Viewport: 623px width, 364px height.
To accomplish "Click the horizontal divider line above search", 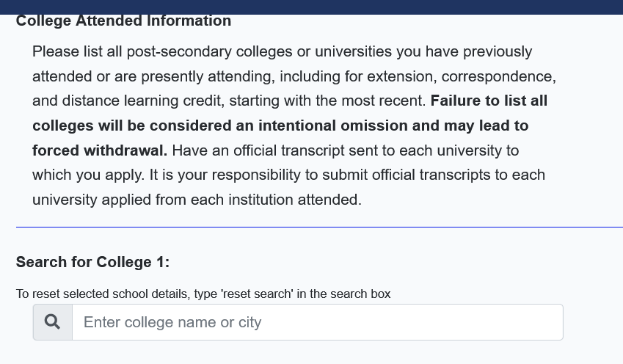I will (319, 227).
